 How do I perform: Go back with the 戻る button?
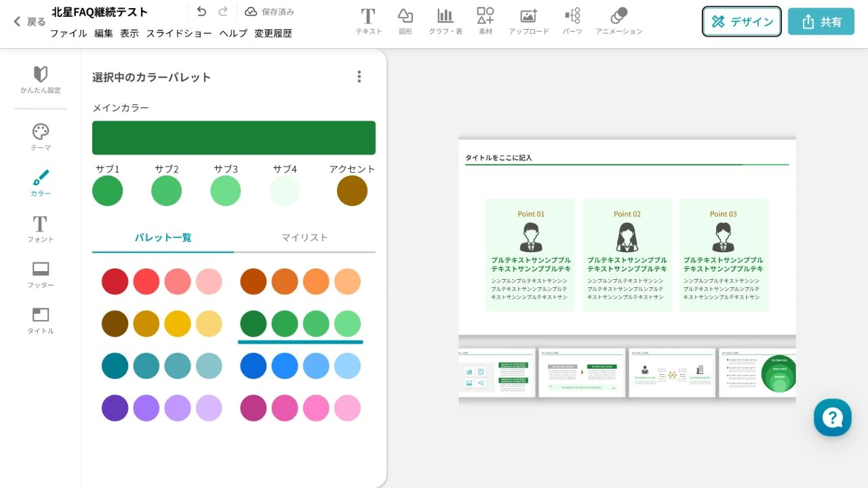click(x=30, y=22)
